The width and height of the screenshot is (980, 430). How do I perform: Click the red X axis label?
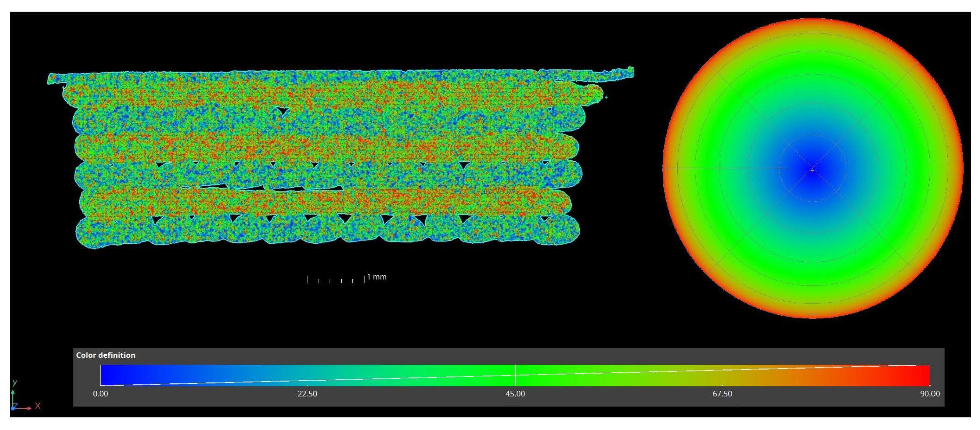[x=38, y=406]
